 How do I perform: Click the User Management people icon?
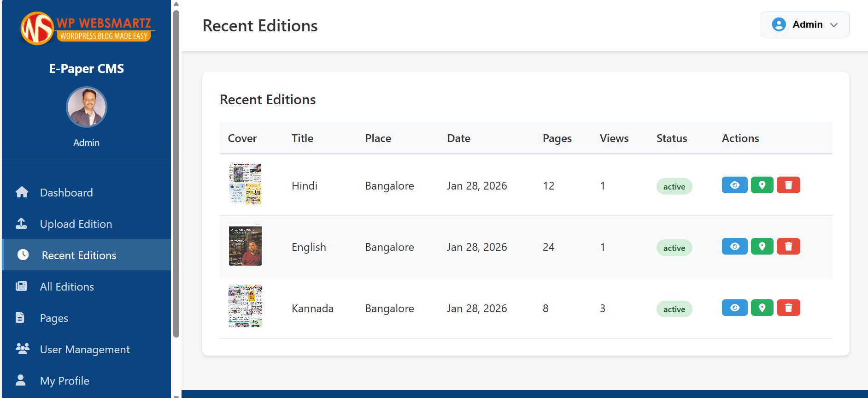point(22,349)
